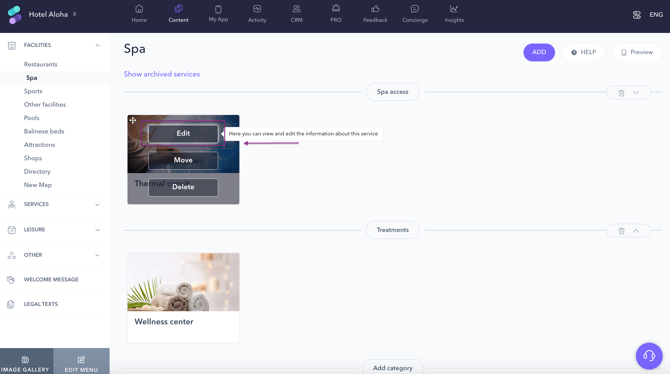670x374 pixels.
Task: Click the Wellness center title text
Action: pyautogui.click(x=164, y=322)
